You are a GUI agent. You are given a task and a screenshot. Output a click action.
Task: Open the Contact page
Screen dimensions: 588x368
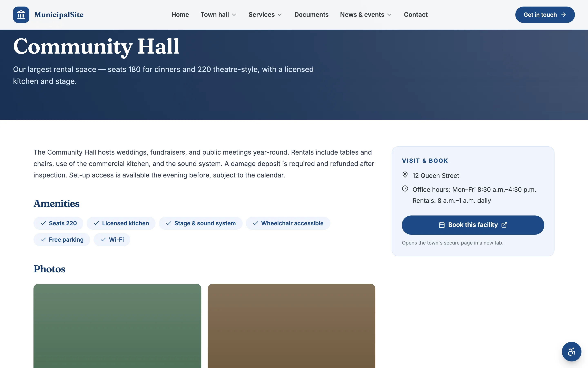(415, 15)
